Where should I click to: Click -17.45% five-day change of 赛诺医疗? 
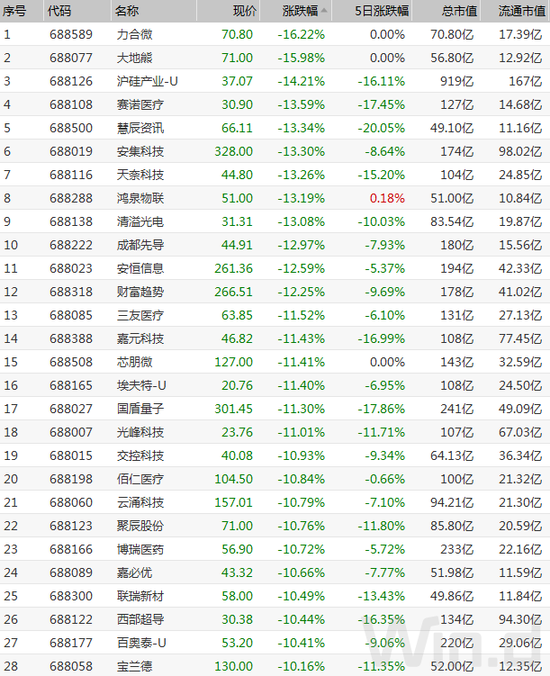381,105
